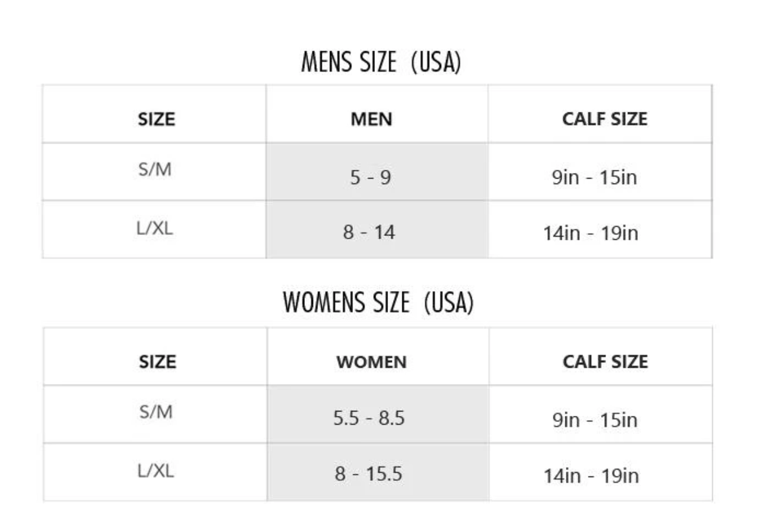Click the womens 5.5 - 8.5 size cell
The height and width of the screenshot is (532, 771).
378,414
